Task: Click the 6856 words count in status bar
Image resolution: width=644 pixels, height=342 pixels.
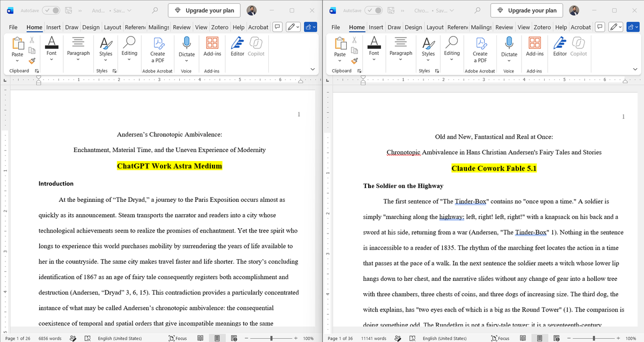Action: [x=50, y=338]
